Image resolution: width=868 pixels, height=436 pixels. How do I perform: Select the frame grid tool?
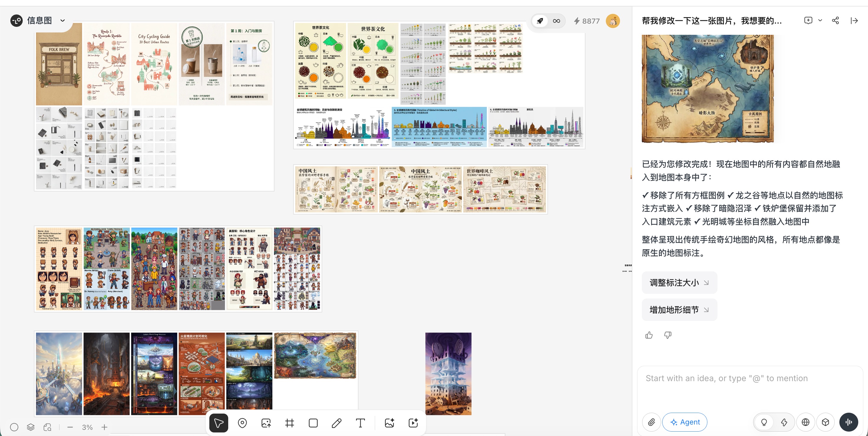click(x=289, y=423)
